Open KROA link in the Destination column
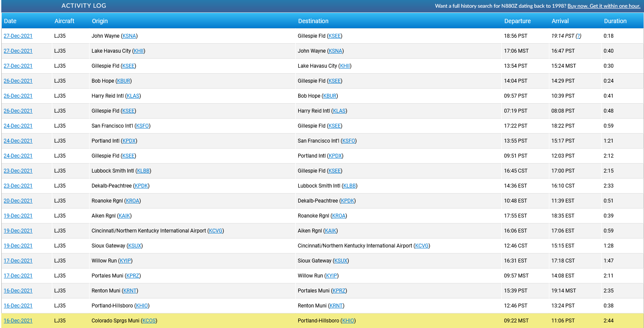This screenshot has width=644, height=328. [x=338, y=216]
